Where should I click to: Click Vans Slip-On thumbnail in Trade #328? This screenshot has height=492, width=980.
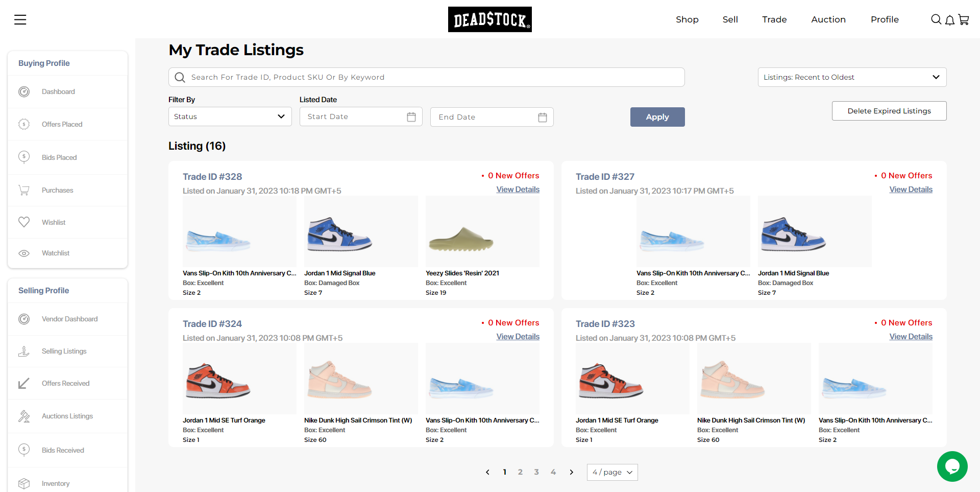point(239,231)
